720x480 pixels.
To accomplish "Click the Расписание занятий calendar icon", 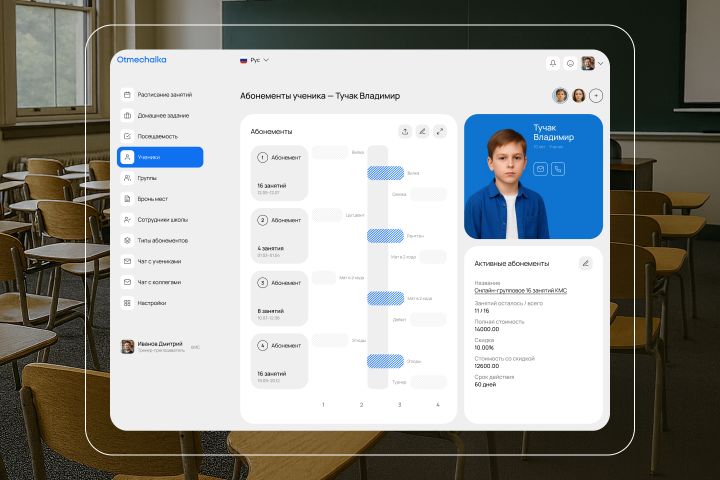I will (127, 95).
